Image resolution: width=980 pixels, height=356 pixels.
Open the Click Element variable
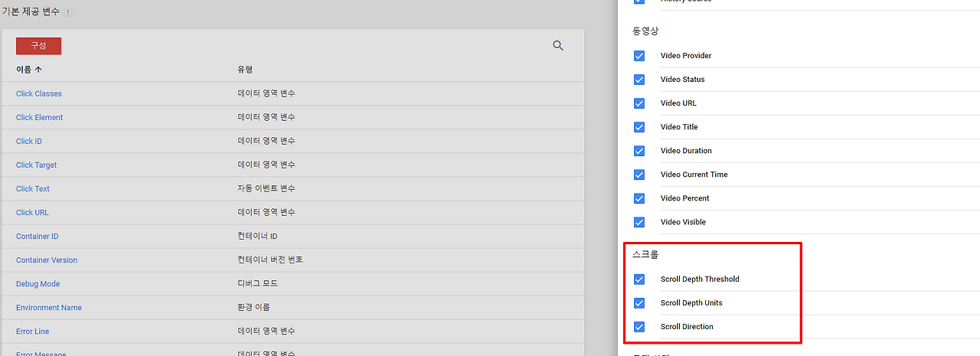click(40, 117)
